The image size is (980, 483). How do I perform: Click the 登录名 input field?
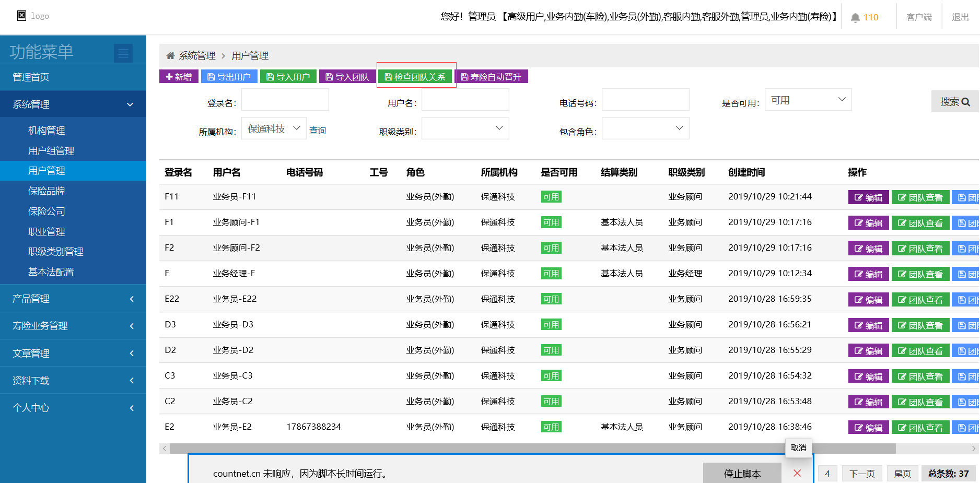pyautogui.click(x=285, y=100)
